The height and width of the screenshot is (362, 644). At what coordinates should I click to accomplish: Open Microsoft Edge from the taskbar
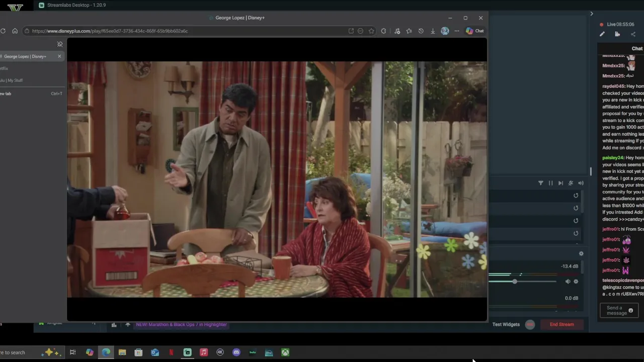coord(106,352)
